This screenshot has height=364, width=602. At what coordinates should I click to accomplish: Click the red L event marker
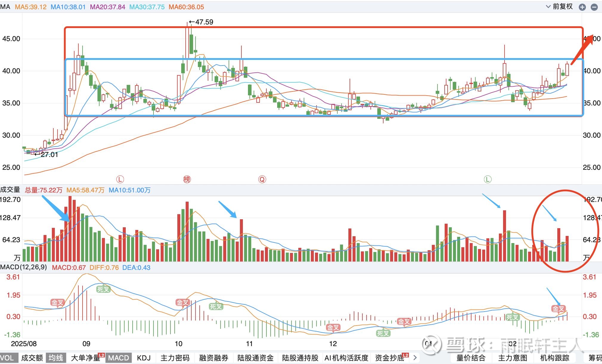[x=120, y=179]
